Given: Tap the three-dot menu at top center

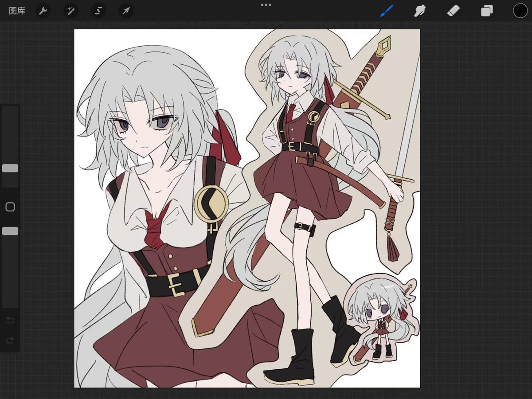Looking at the screenshot, I should coord(266,5).
